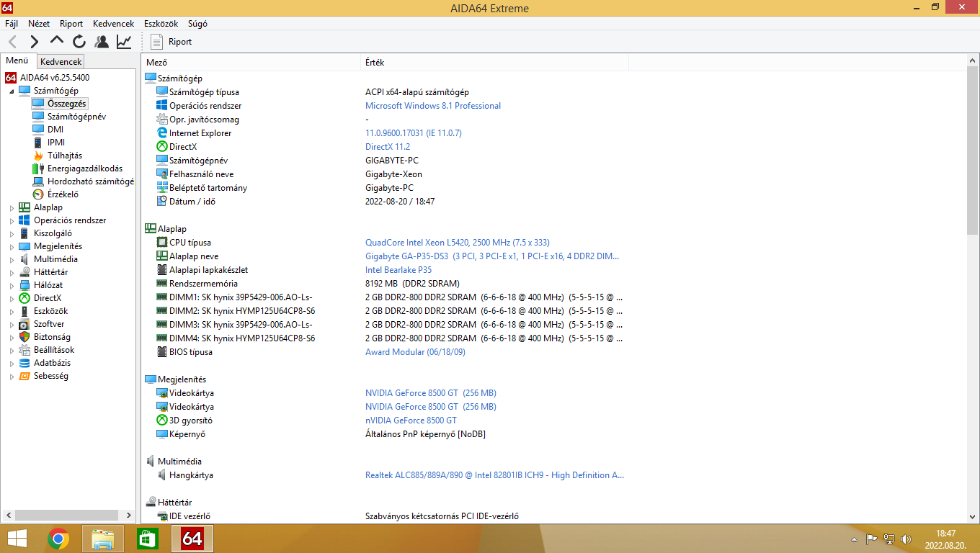
Task: Click the Multimédia speaker icon in the tree
Action: [24, 259]
